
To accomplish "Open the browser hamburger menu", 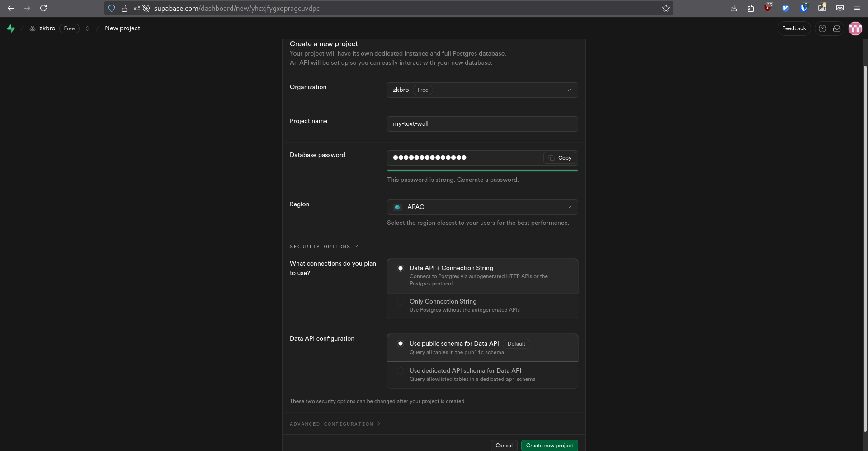I will pos(857,8).
